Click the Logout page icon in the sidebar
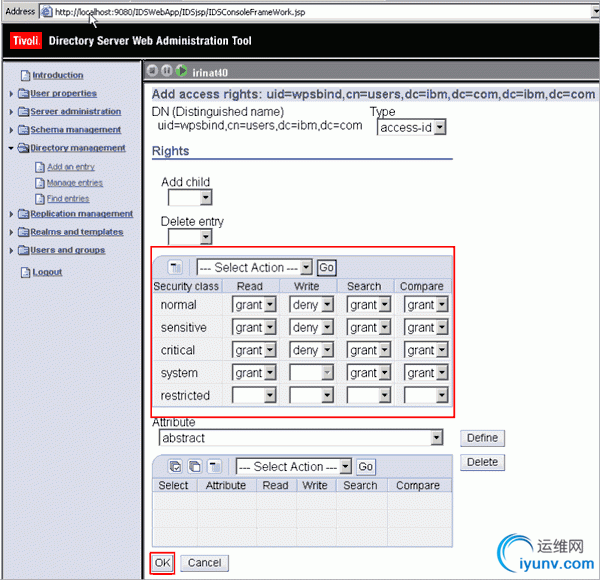 click(25, 272)
